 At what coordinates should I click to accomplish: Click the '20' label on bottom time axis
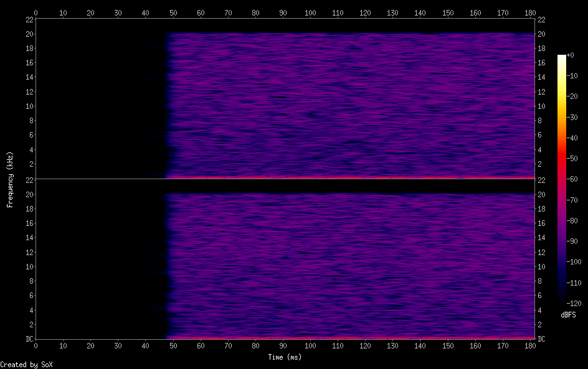(90, 346)
